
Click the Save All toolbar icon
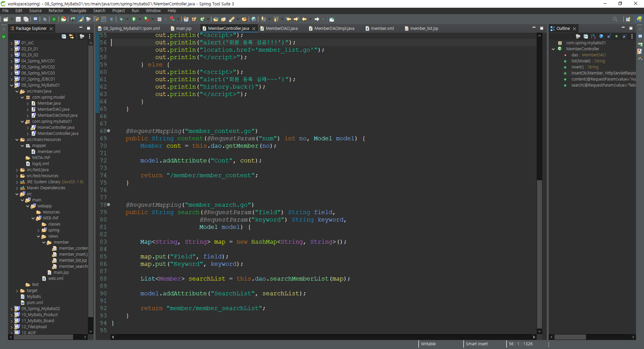(26, 19)
